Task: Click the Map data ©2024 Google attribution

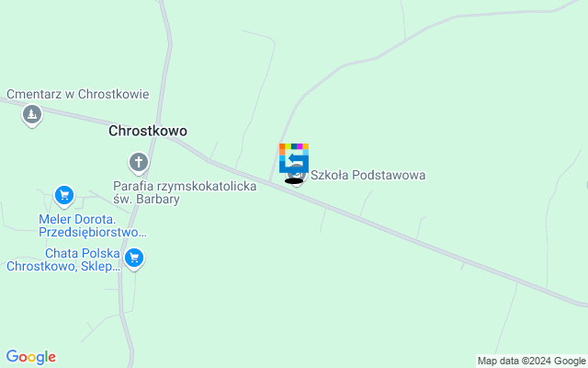Action: 531,362
